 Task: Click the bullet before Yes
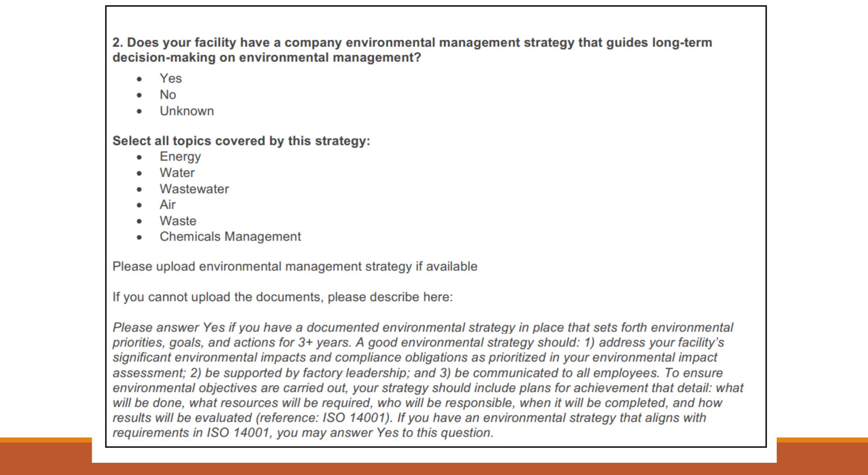tap(139, 79)
